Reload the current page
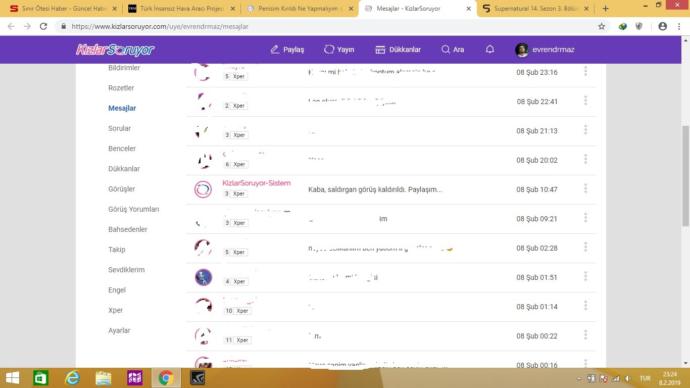 pyautogui.click(x=43, y=26)
